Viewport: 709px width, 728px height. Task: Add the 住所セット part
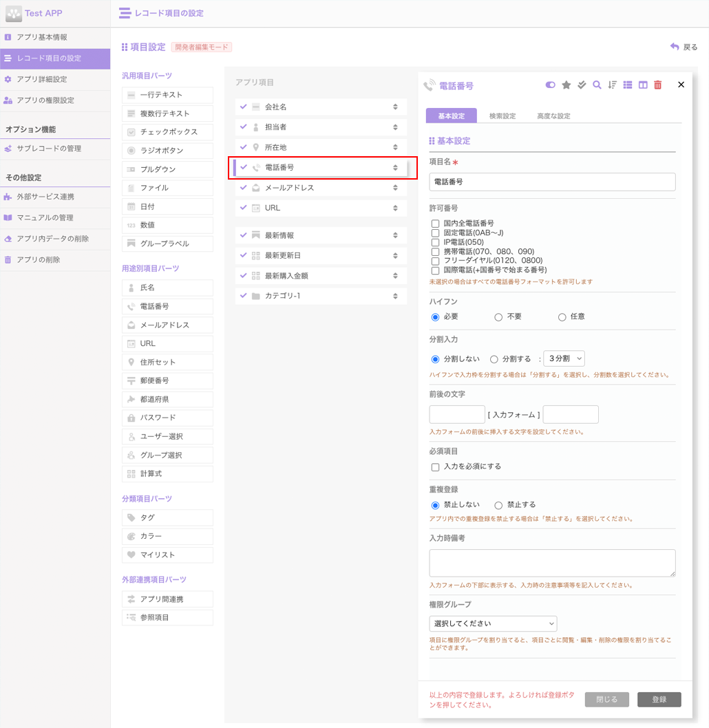[168, 362]
